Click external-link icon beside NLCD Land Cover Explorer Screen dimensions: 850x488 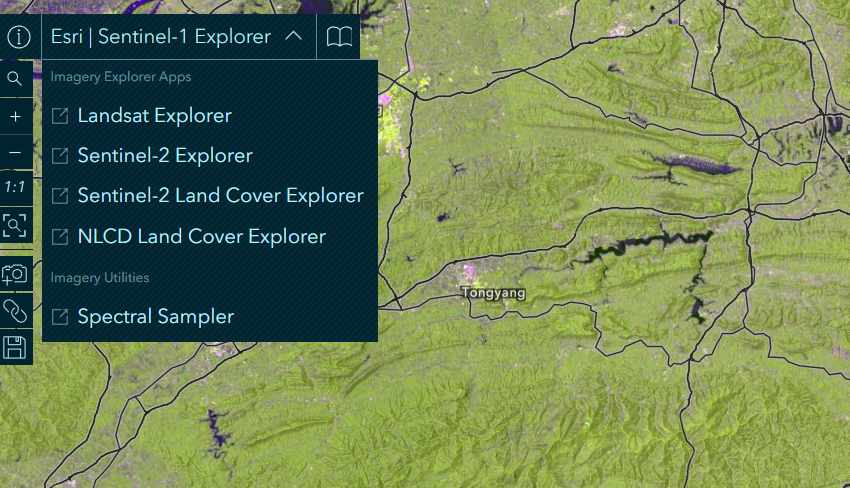60,236
